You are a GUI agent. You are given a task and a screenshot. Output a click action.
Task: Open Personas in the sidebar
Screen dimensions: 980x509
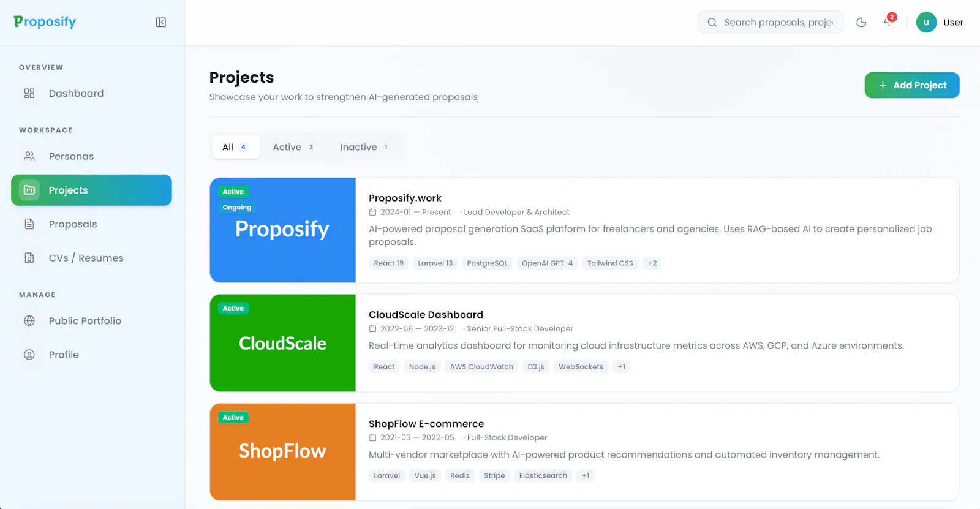point(91,156)
